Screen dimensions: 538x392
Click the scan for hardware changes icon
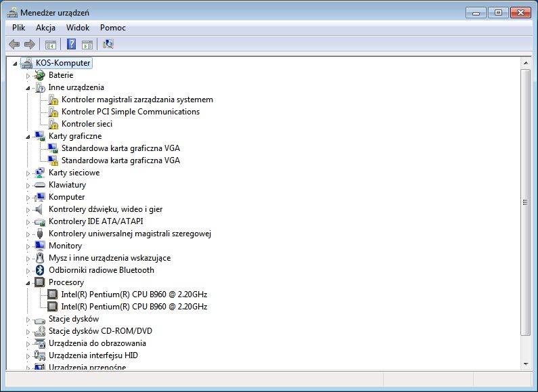(108, 45)
